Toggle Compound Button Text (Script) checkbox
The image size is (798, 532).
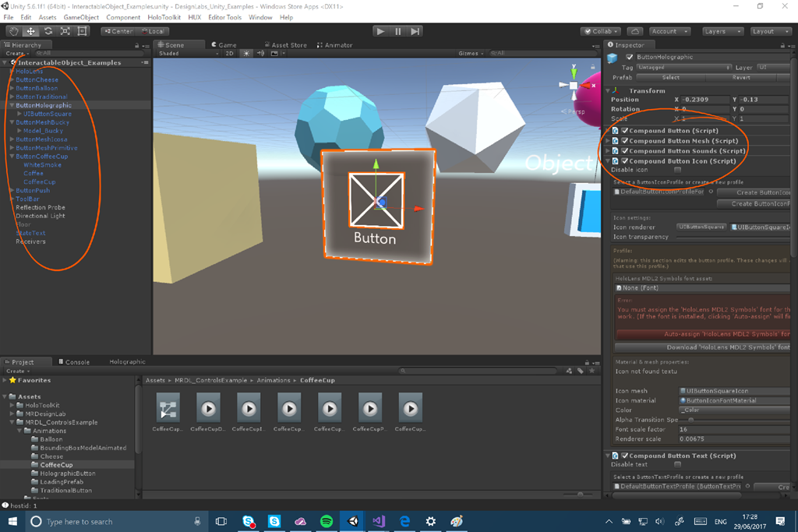point(625,456)
